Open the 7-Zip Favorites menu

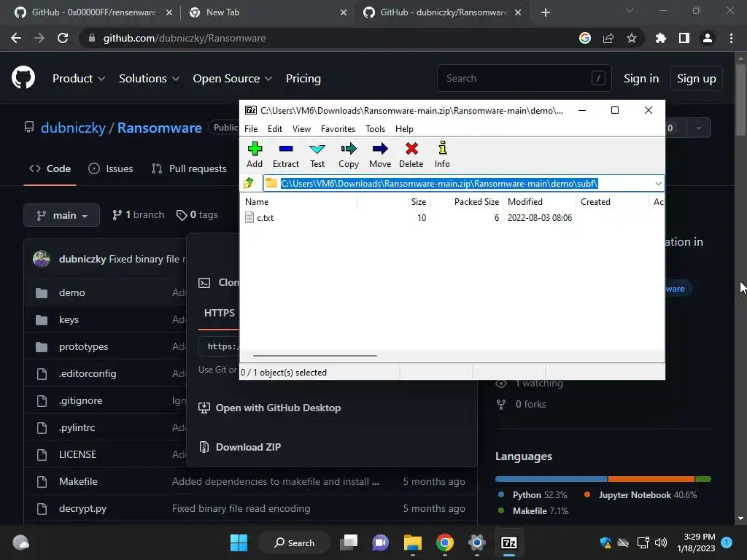click(338, 129)
